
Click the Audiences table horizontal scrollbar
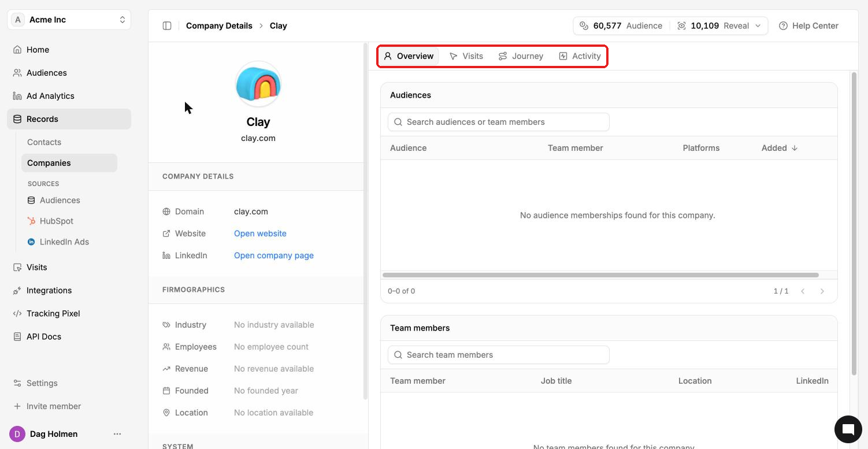[600, 275]
